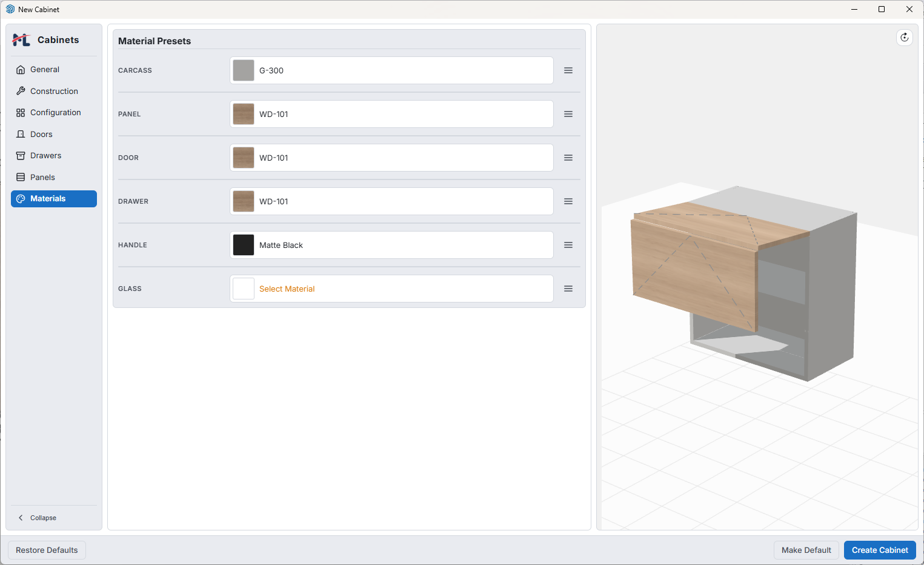Click the Panel WD-101 wood swatch

[x=244, y=114]
